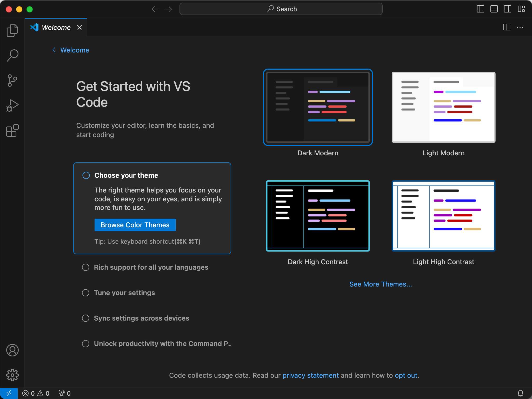The image size is (532, 399).
Task: Expand the Tune your settings section
Action: tap(124, 292)
